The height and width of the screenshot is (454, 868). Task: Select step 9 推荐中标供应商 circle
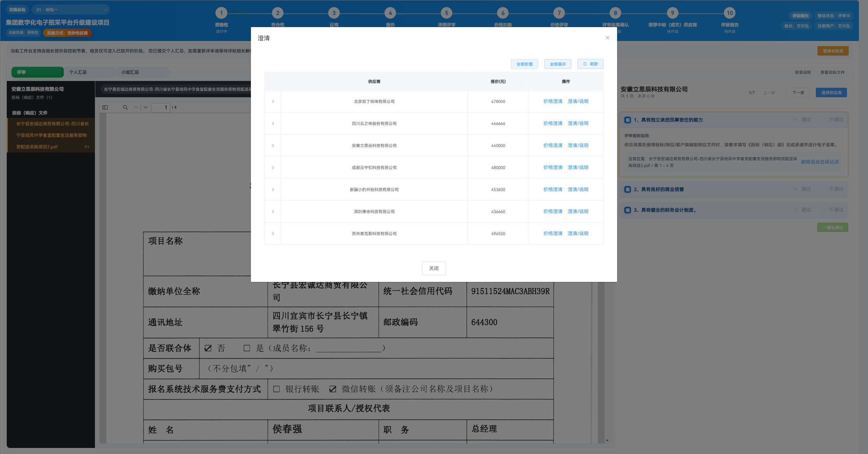click(672, 13)
